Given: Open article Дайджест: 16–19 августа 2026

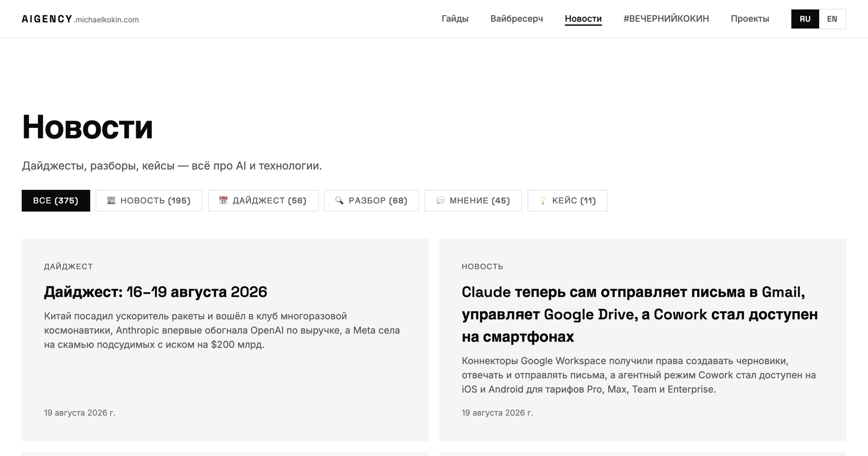Looking at the screenshot, I should 156,292.
